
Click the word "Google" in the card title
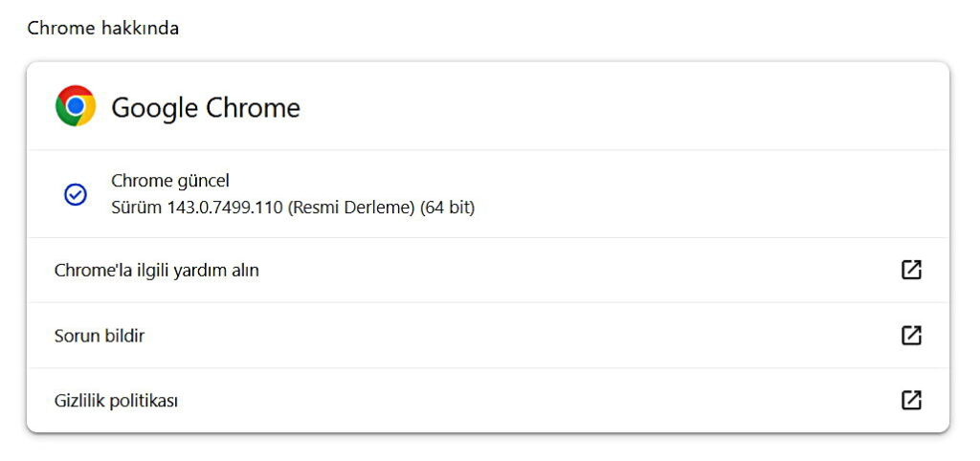(153, 107)
